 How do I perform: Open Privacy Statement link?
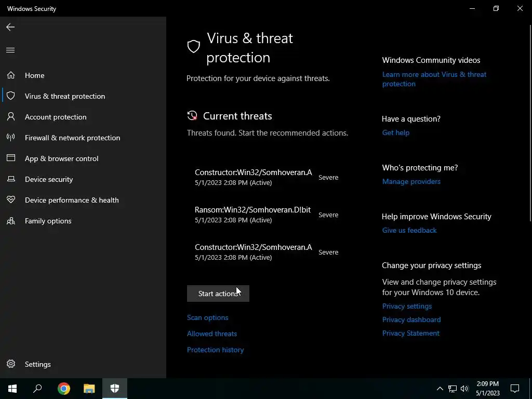[411, 333]
